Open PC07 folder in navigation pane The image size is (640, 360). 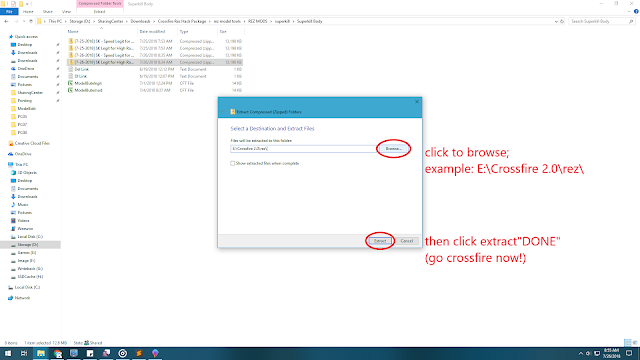[x=22, y=124]
